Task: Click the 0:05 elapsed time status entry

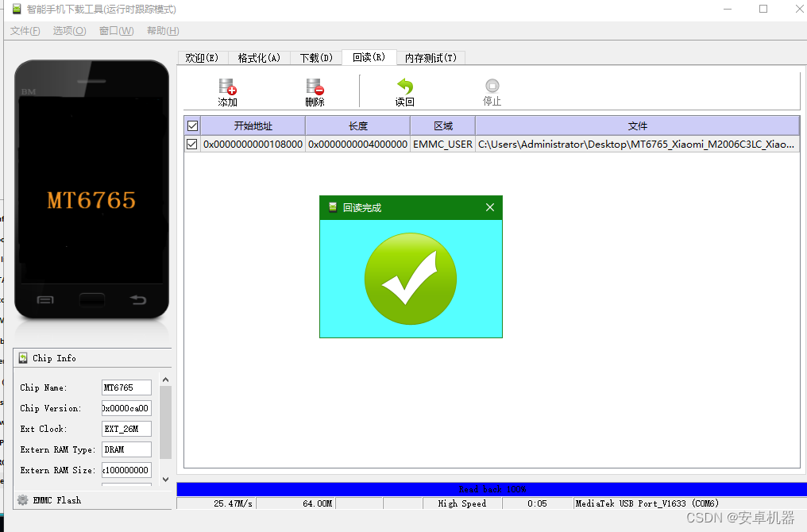Action: (537, 503)
